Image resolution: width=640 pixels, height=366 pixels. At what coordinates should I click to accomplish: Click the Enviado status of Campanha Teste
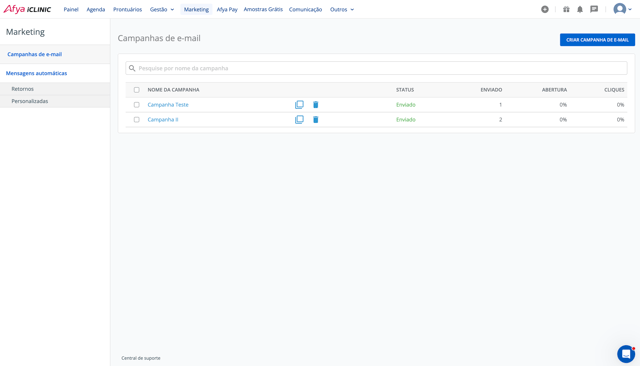[405, 105]
